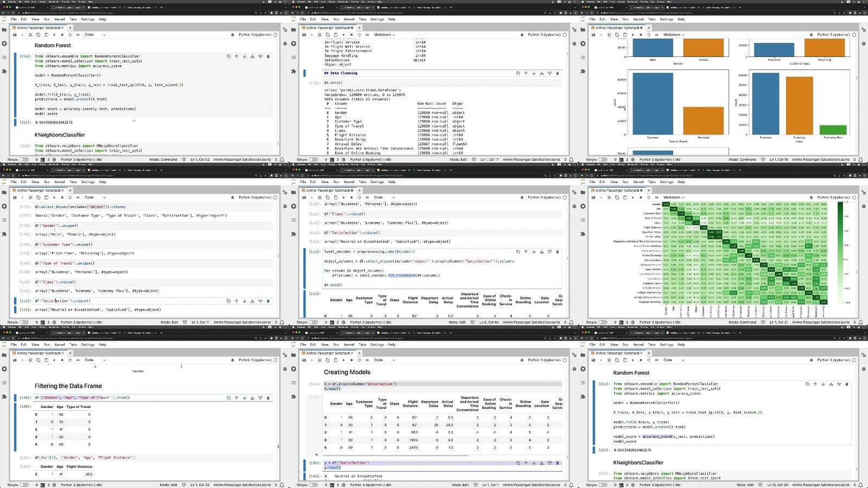
Task: Run the cell in Creating Models notebook toolbar
Action: (343, 360)
